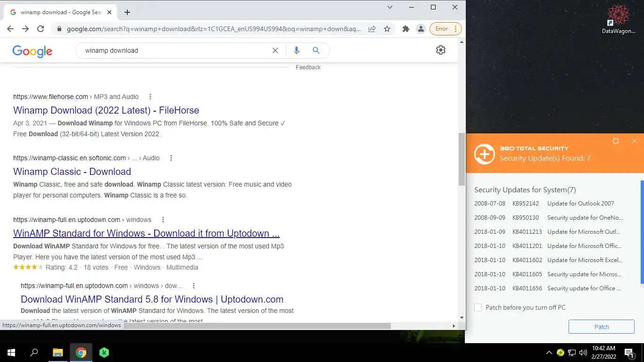
Task: Submit search with magnifier icon
Action: pos(316,50)
